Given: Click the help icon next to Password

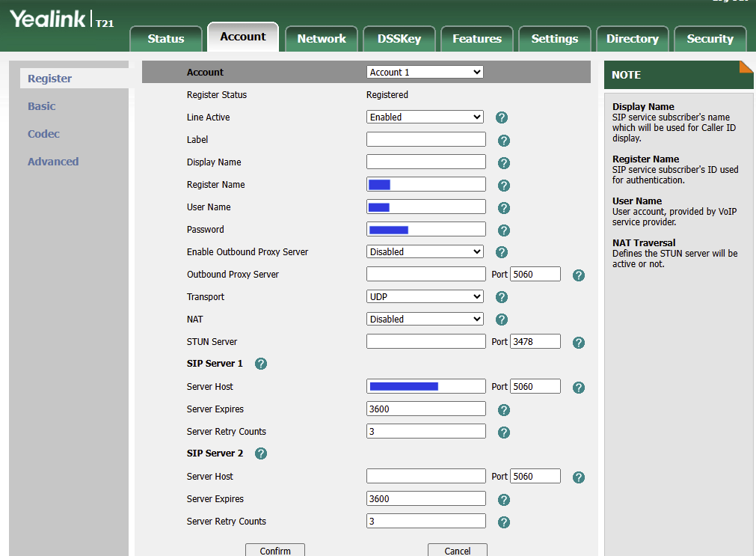Looking at the screenshot, I should [504, 230].
